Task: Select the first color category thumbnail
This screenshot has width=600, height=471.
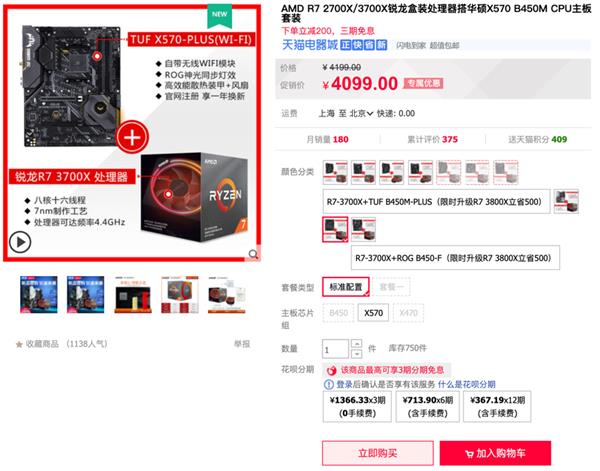Action: (335, 173)
